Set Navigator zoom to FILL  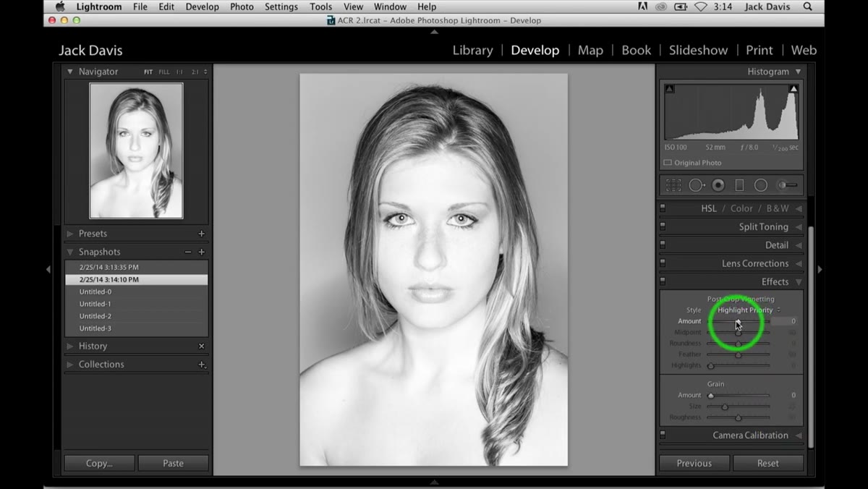point(164,72)
